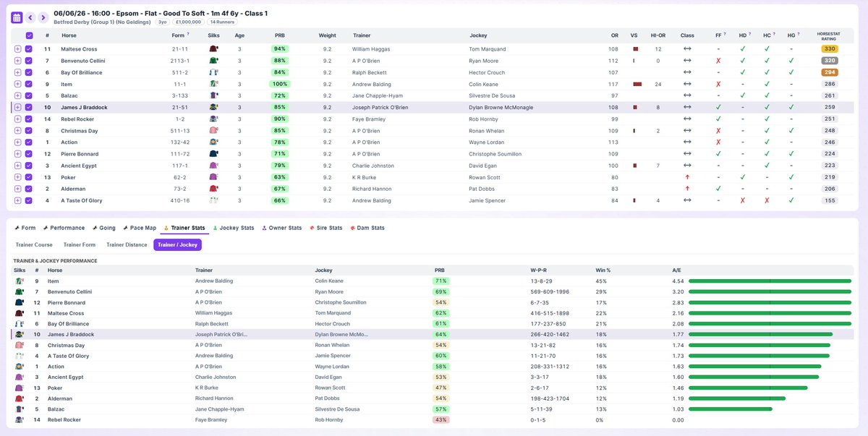Viewport: 868px width, 436px height.
Task: Click Christmas Day pink silks in the runners table
Action: pyautogui.click(x=213, y=131)
